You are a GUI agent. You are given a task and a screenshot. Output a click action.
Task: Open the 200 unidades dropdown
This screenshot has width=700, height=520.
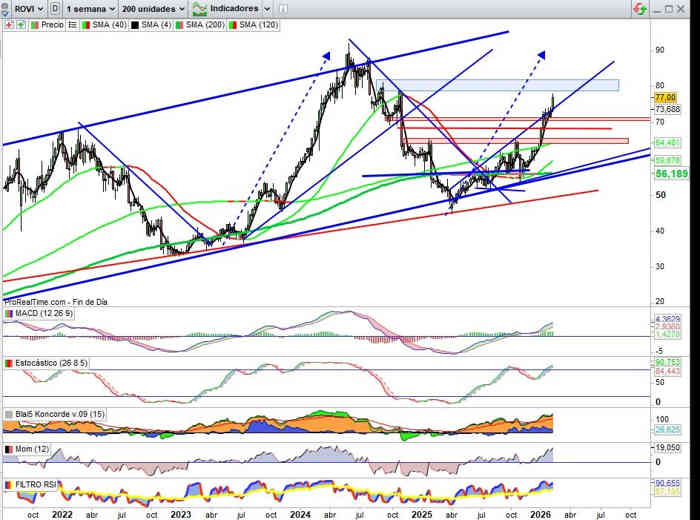149,8
